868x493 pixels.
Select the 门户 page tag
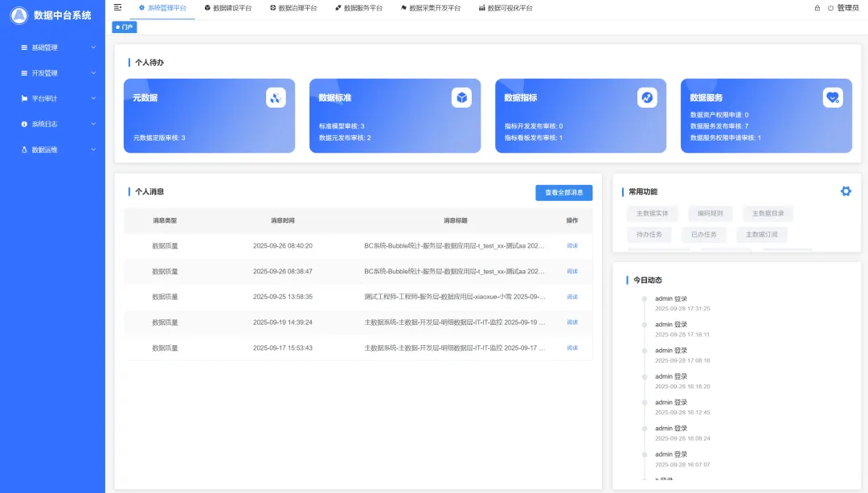coord(124,27)
